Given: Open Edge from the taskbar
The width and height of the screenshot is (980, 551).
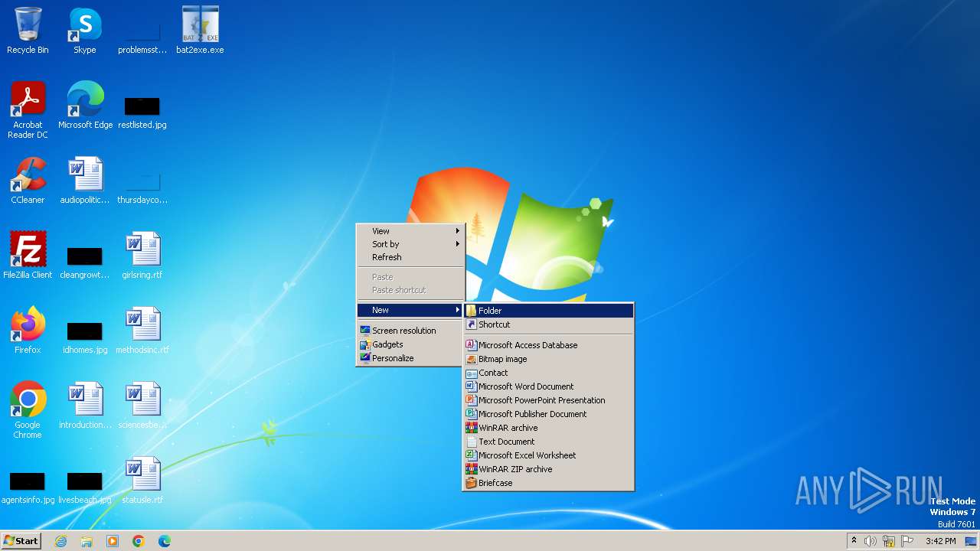Looking at the screenshot, I should [x=165, y=541].
